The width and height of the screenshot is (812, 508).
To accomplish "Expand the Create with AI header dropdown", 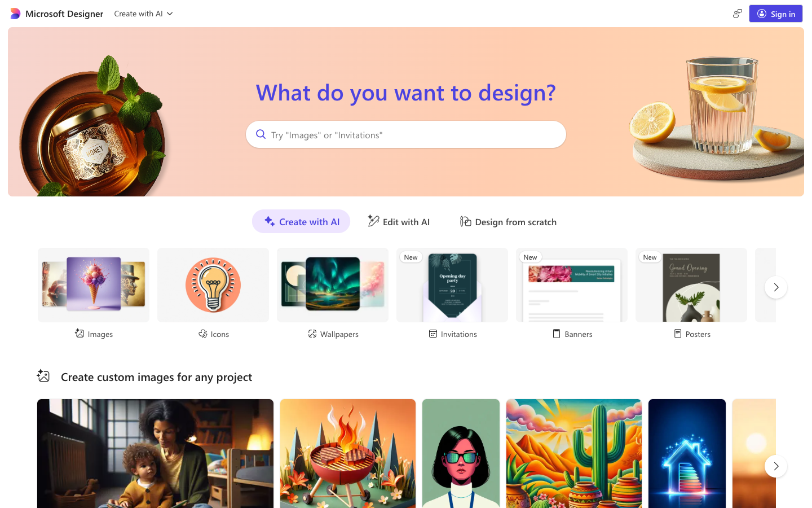I will coord(143,14).
